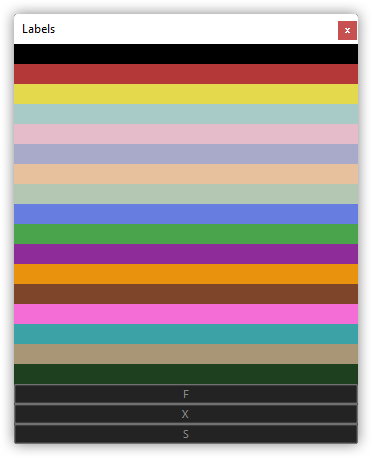
Task: Select the medium green label color
Action: tap(186, 234)
